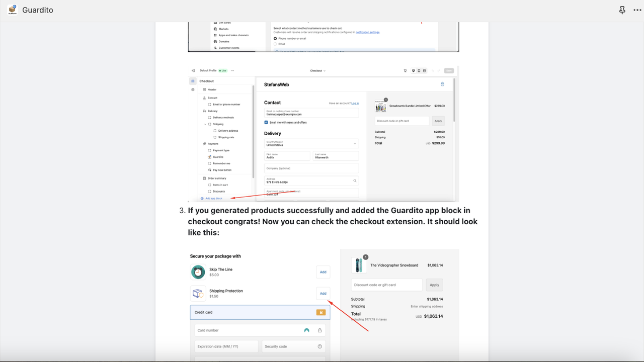The image size is (644, 362).
Task: Open the notification settings link
Action: (x=368, y=32)
